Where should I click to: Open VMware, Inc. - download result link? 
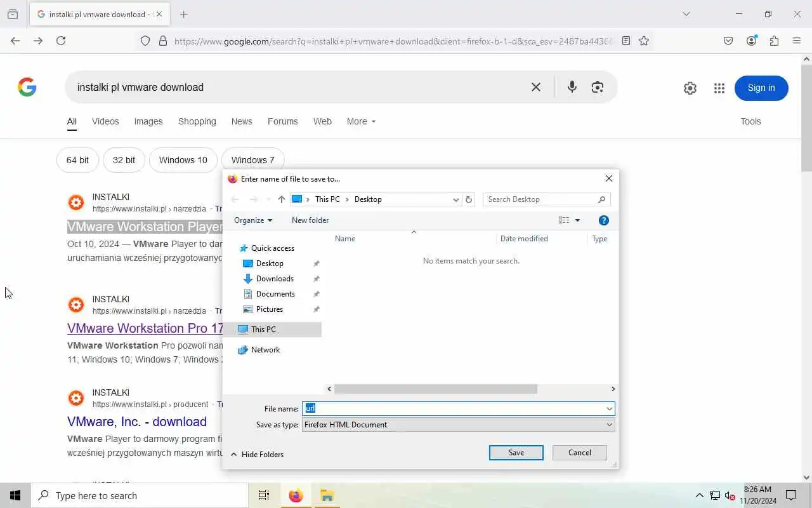coord(137,422)
